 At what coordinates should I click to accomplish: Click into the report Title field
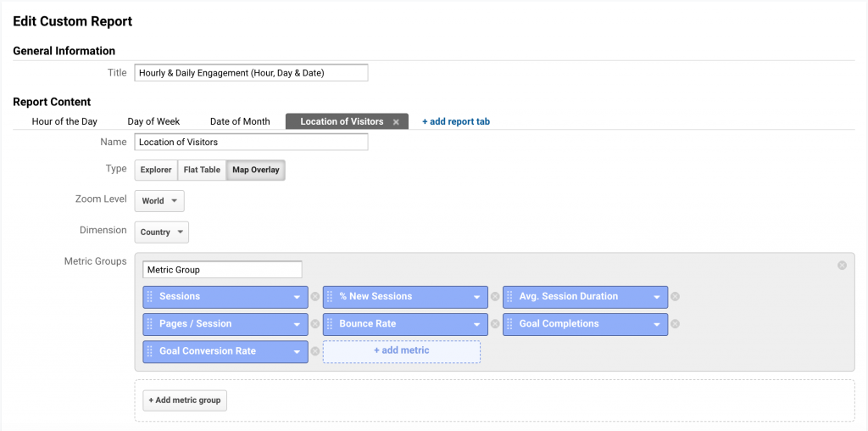(251, 73)
